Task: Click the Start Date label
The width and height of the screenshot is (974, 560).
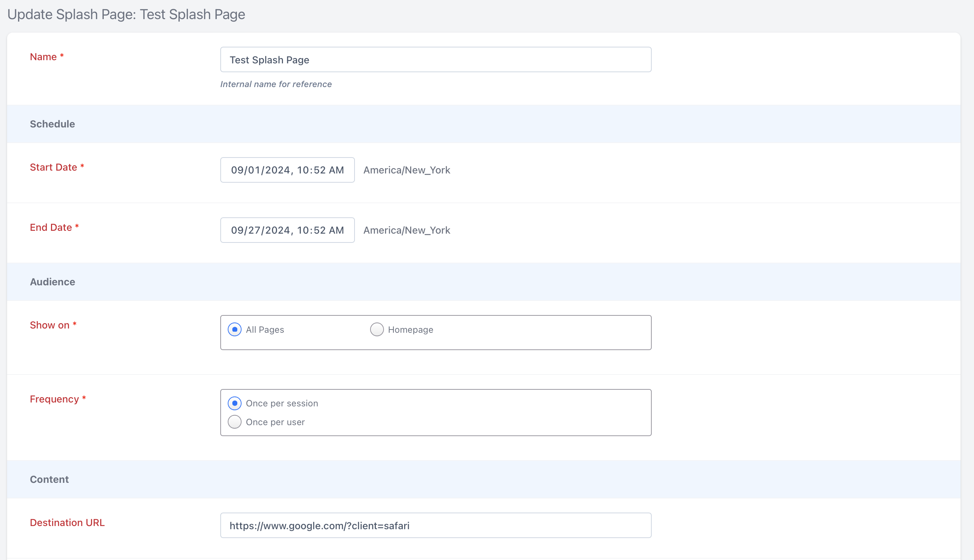Action: [x=57, y=167]
